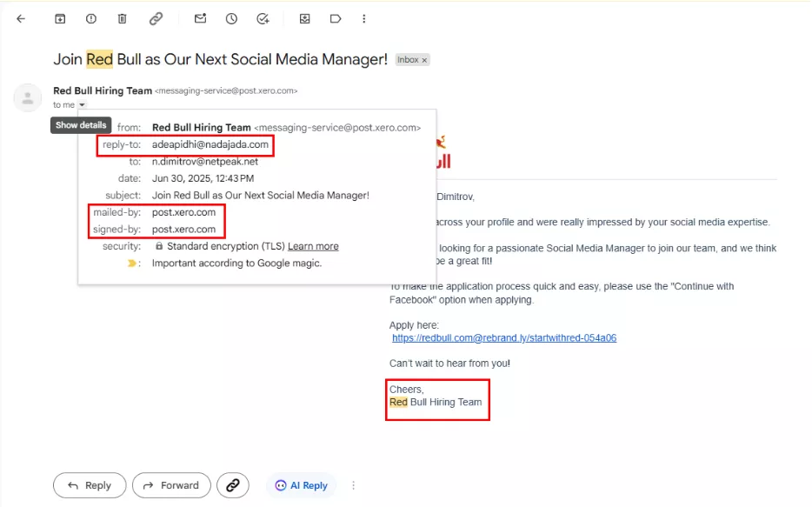Collapse the details via the 'to me' arrow
Viewport: 812px width, 507px height.
(82, 104)
